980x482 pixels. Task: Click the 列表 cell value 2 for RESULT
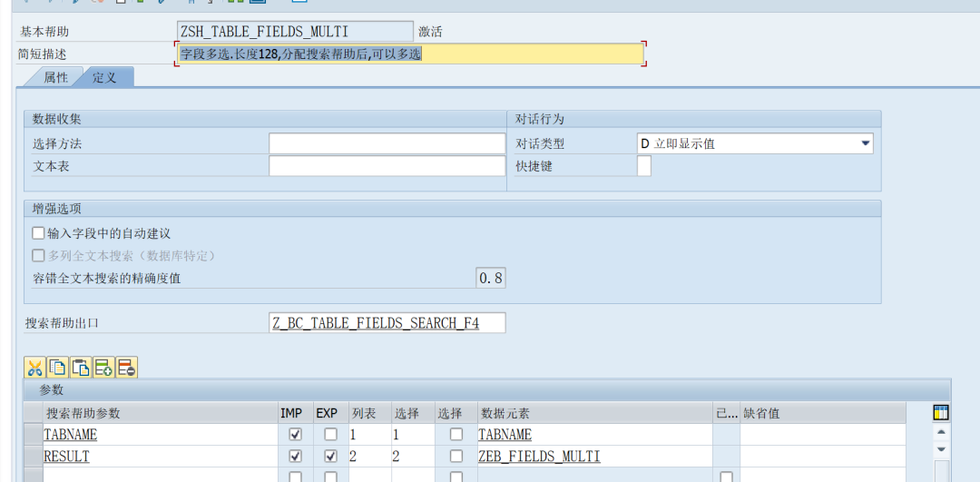370,457
